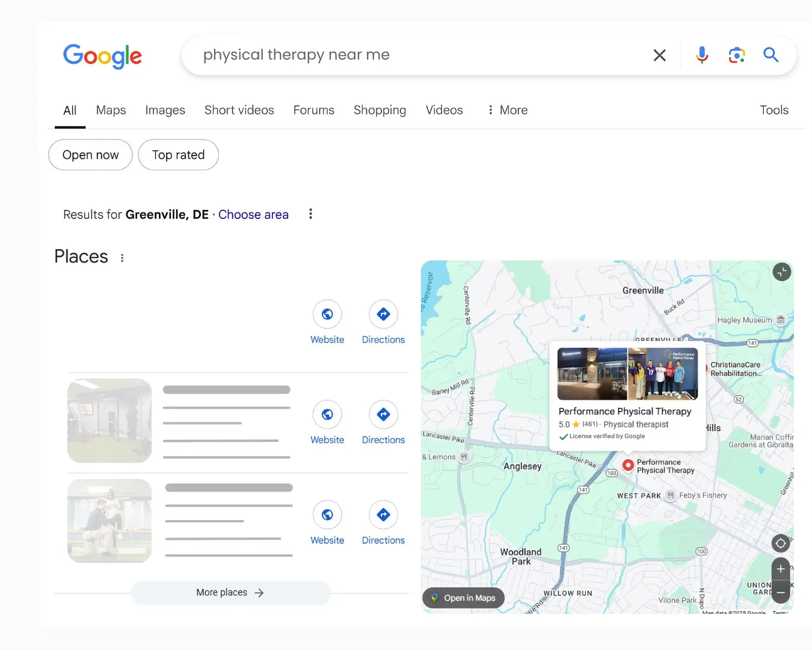812x650 pixels.
Task: Click the search magnifier icon
Action: tap(771, 55)
